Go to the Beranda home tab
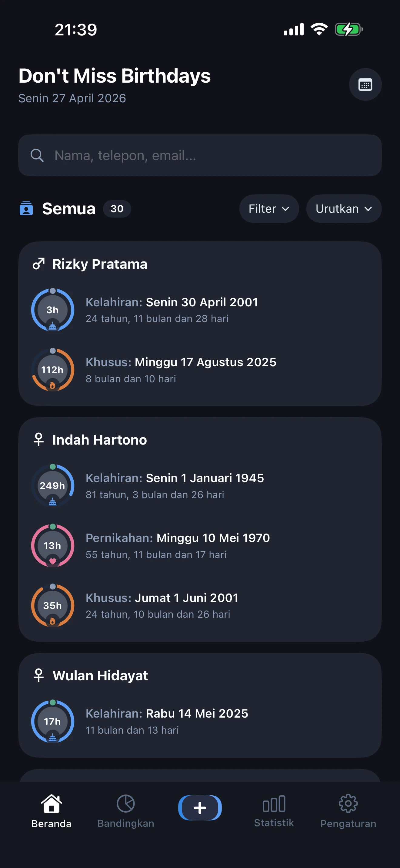The image size is (400, 868). [51, 810]
